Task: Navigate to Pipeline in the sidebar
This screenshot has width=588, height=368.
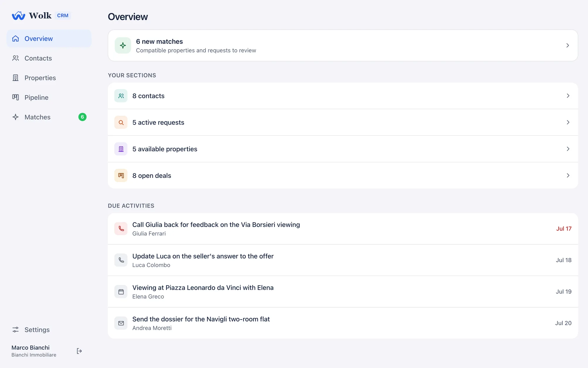Action: (x=49, y=97)
